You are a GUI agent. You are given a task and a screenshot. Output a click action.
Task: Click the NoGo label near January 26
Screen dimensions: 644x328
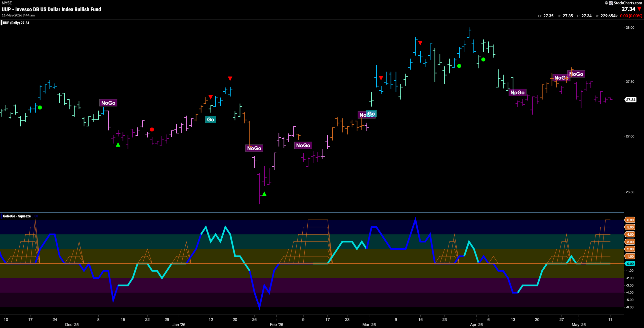[x=254, y=148]
